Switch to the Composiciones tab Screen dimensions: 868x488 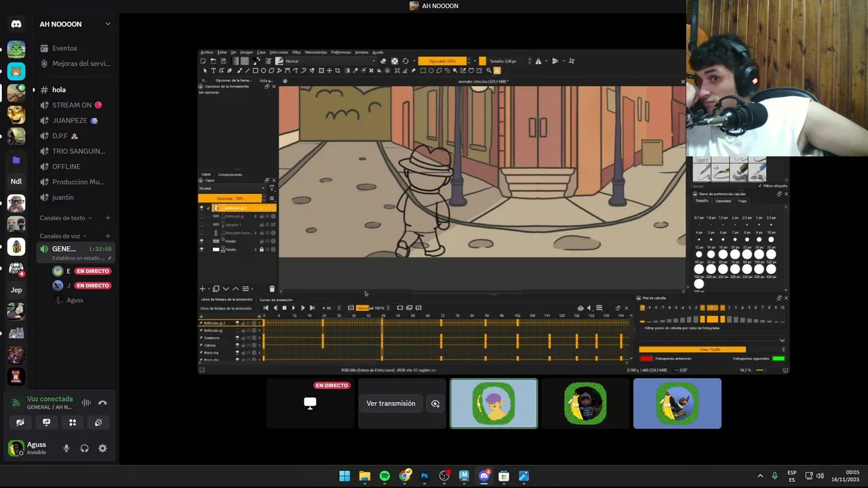pyautogui.click(x=230, y=175)
